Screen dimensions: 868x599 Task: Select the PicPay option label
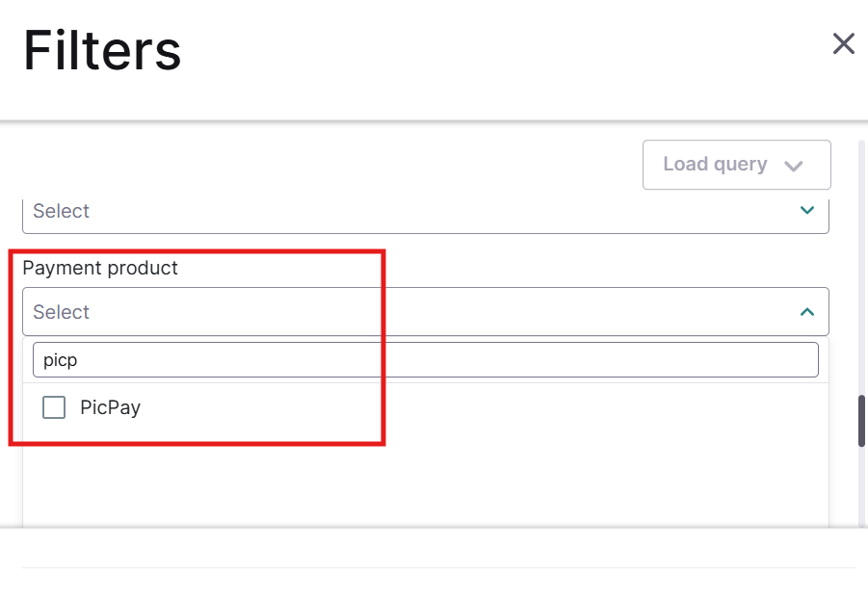pyautogui.click(x=110, y=407)
